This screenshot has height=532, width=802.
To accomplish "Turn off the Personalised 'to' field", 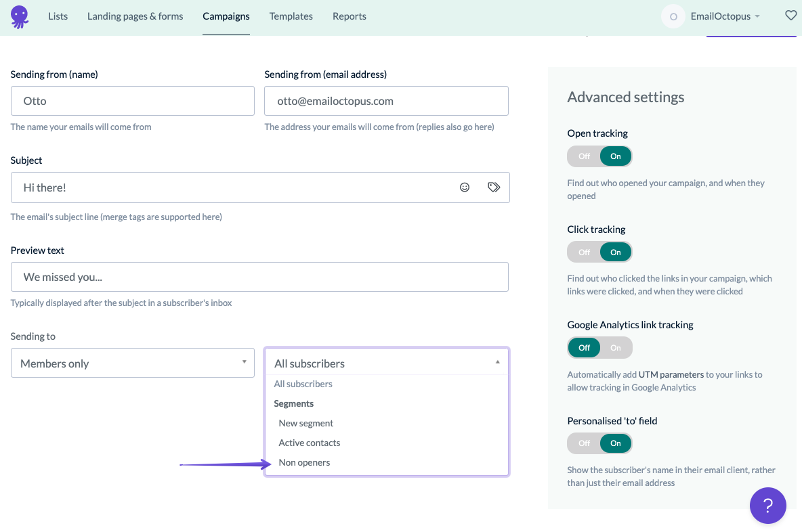I will point(583,443).
